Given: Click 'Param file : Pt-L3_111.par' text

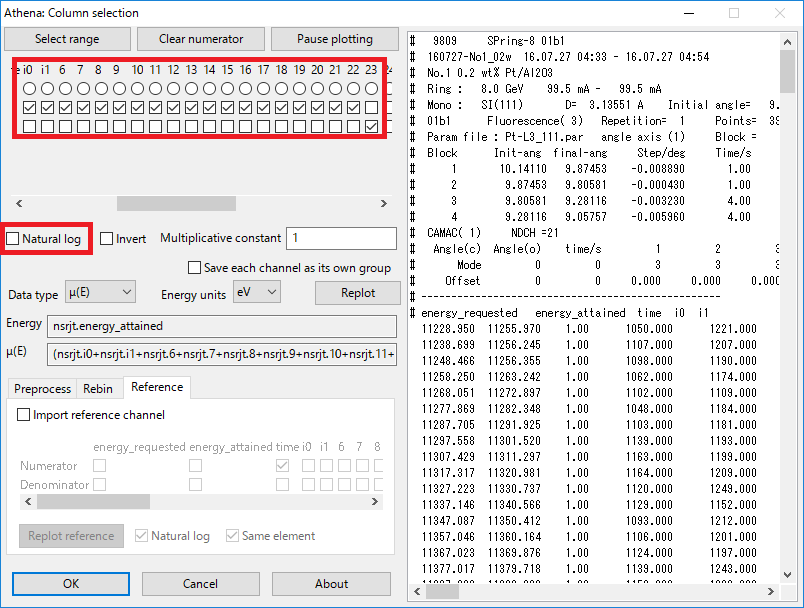Looking at the screenshot, I should (x=505, y=137).
